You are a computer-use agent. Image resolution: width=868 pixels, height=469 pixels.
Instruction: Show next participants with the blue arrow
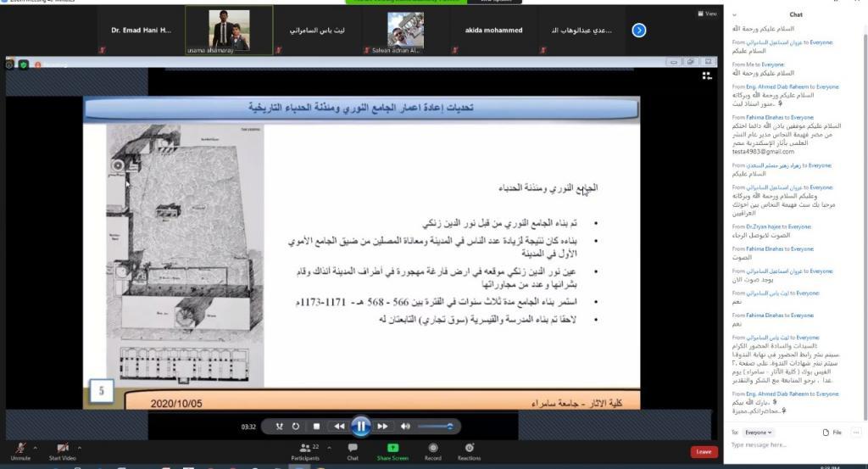tap(640, 31)
